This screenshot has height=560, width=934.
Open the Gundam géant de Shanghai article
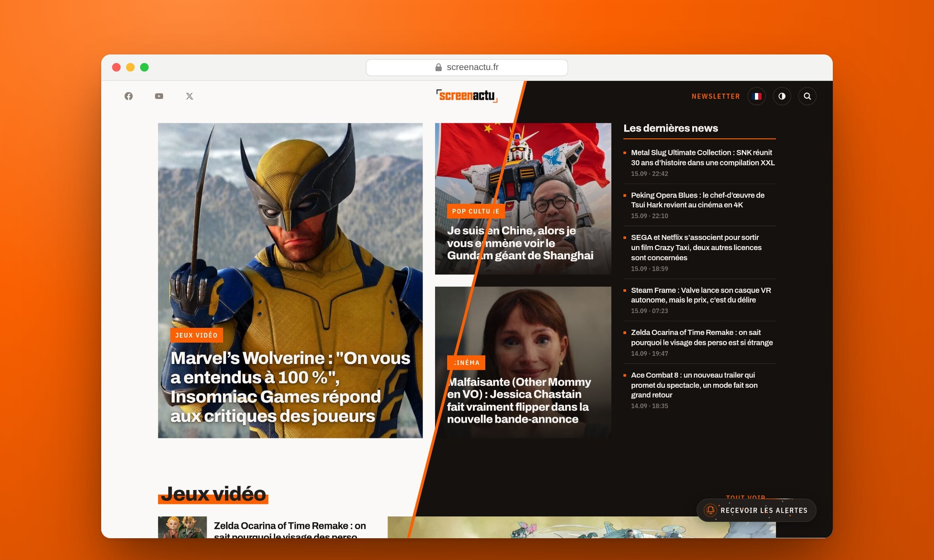[520, 243]
